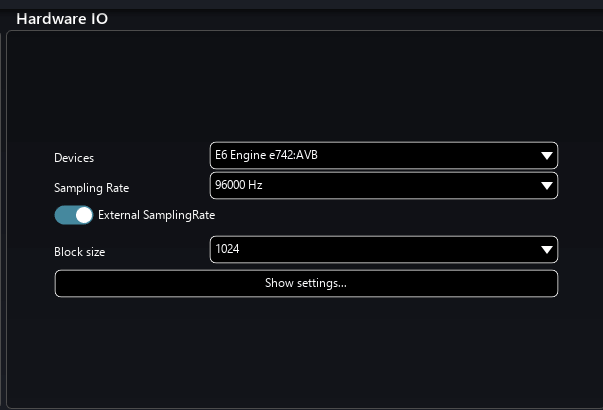Toggle External SamplingRate switch off

[74, 215]
